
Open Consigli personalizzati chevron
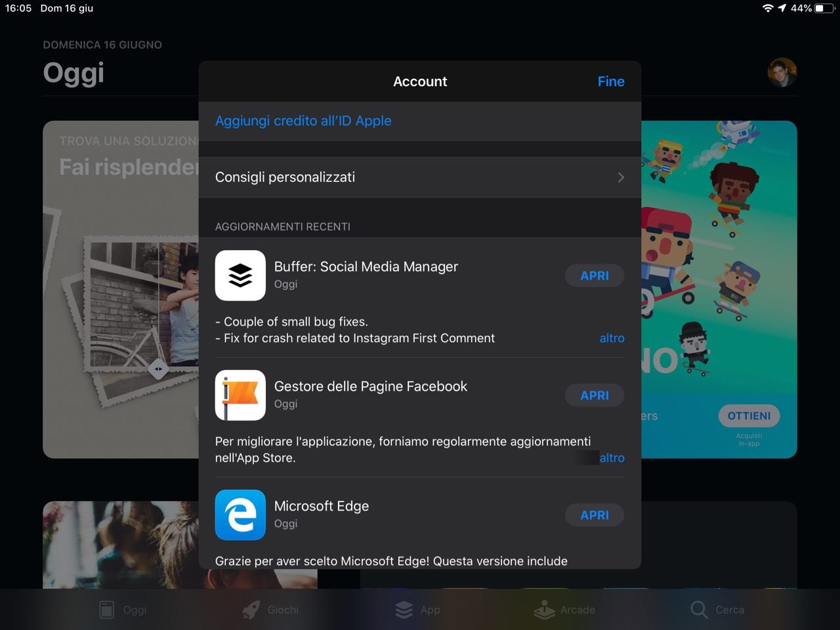pyautogui.click(x=621, y=177)
